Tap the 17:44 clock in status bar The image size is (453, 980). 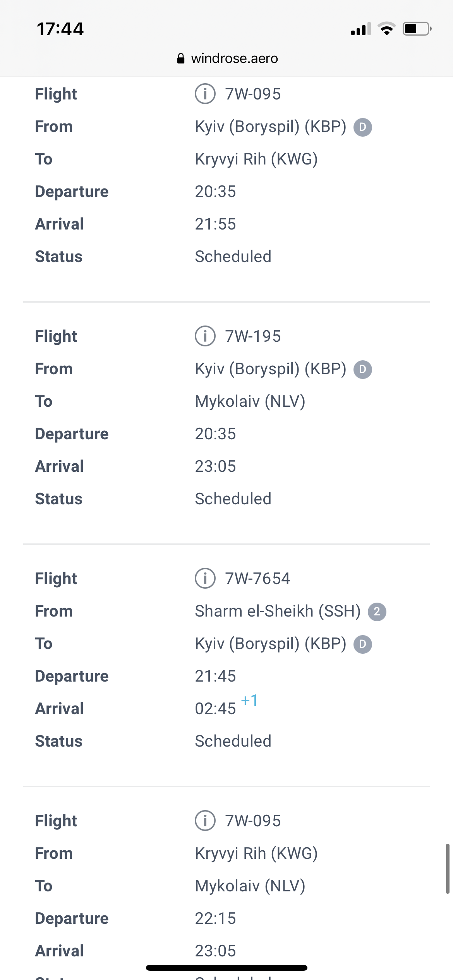(x=60, y=29)
